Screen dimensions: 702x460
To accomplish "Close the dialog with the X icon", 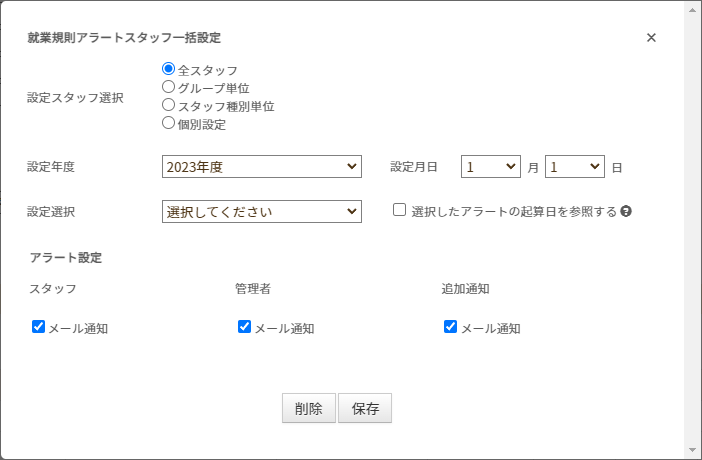I will (x=651, y=38).
